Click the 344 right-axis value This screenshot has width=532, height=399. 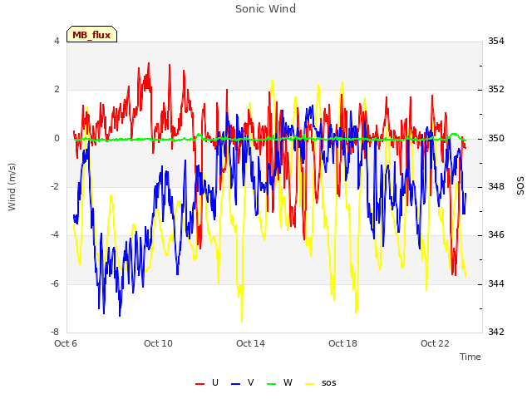click(x=496, y=283)
